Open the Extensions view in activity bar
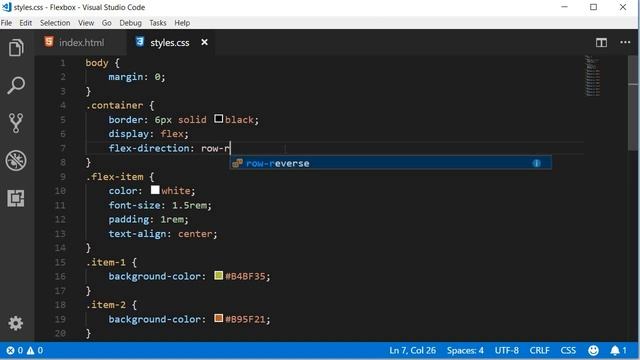Viewport: 640px width, 360px height. (x=16, y=198)
